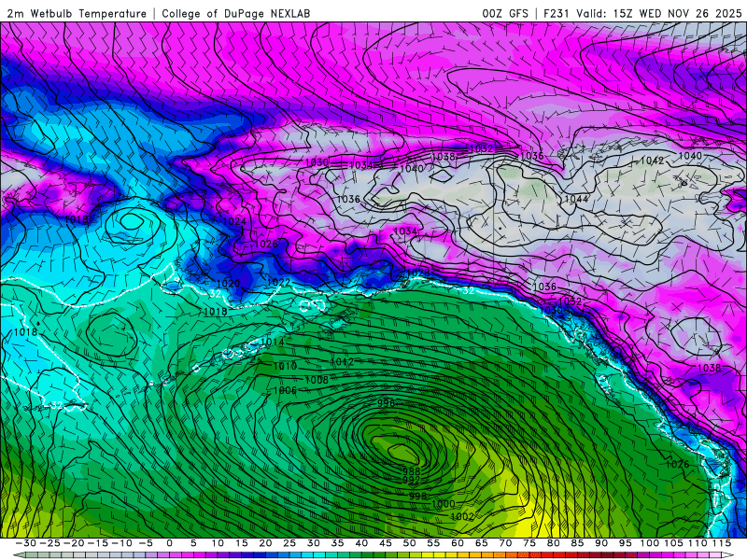Click the right arrow end of the color bar

click(728, 555)
